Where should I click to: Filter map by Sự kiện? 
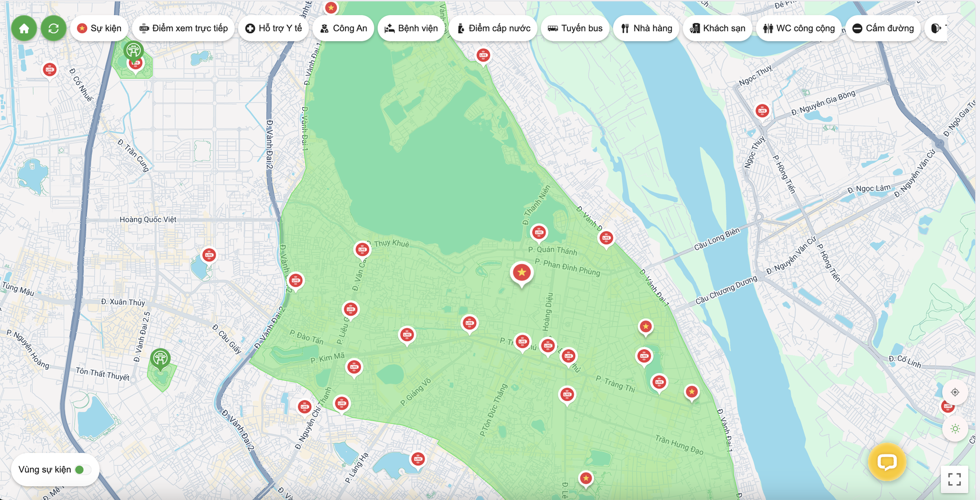[x=99, y=28]
